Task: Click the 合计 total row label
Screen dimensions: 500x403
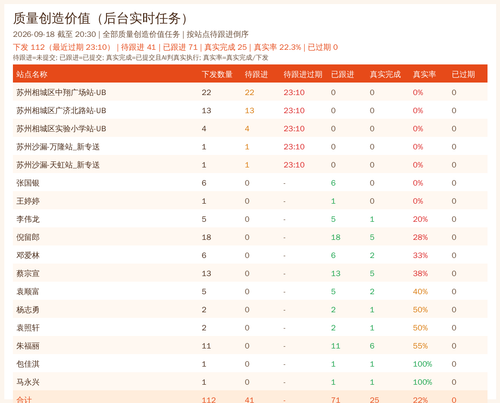Action: (24, 399)
